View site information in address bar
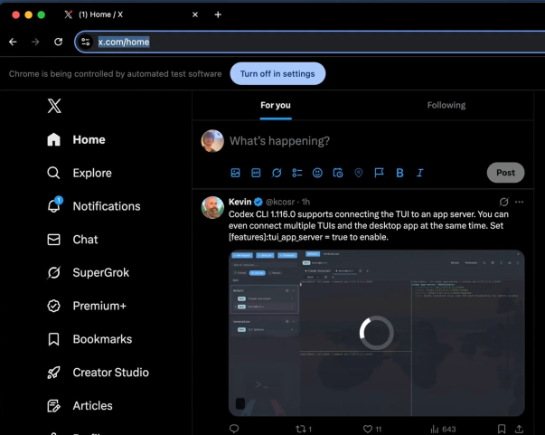 (x=86, y=42)
